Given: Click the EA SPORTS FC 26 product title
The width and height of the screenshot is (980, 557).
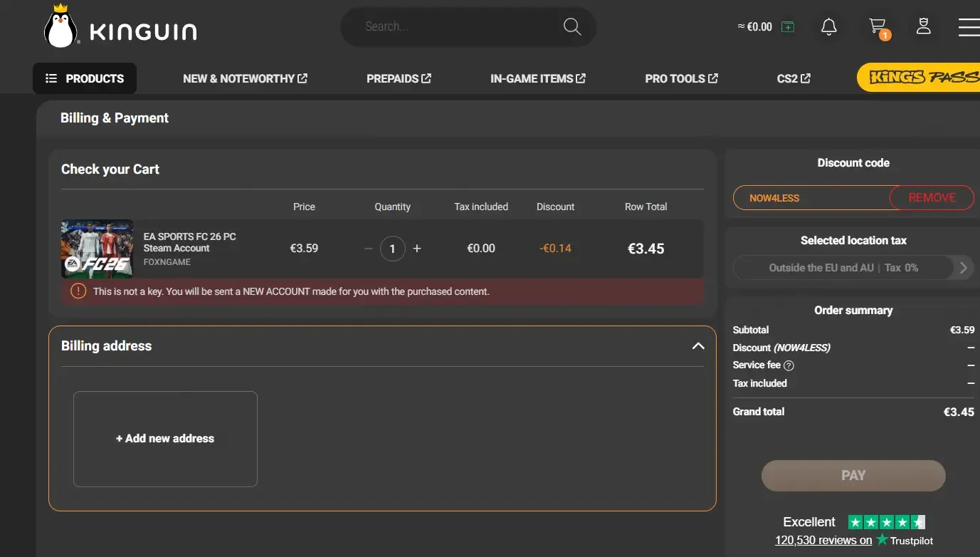Looking at the screenshot, I should tap(190, 242).
